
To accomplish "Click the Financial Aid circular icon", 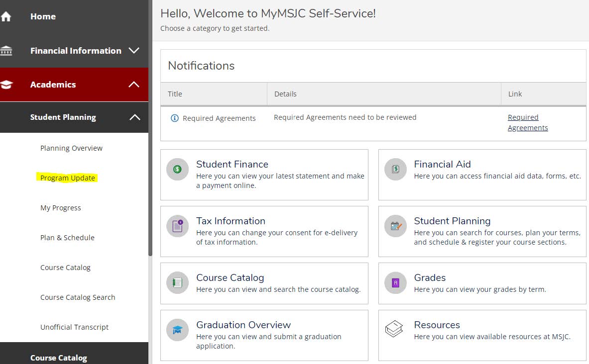I will (x=395, y=169).
